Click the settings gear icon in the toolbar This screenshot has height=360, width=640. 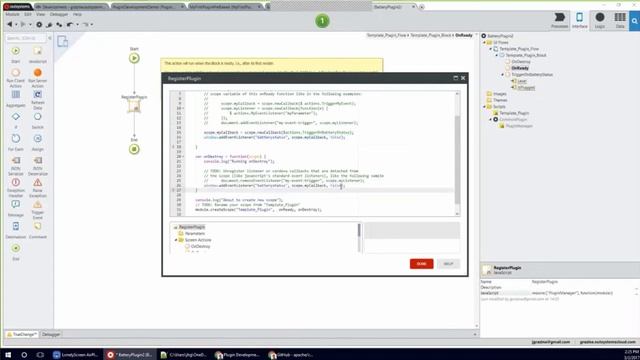pos(39,24)
